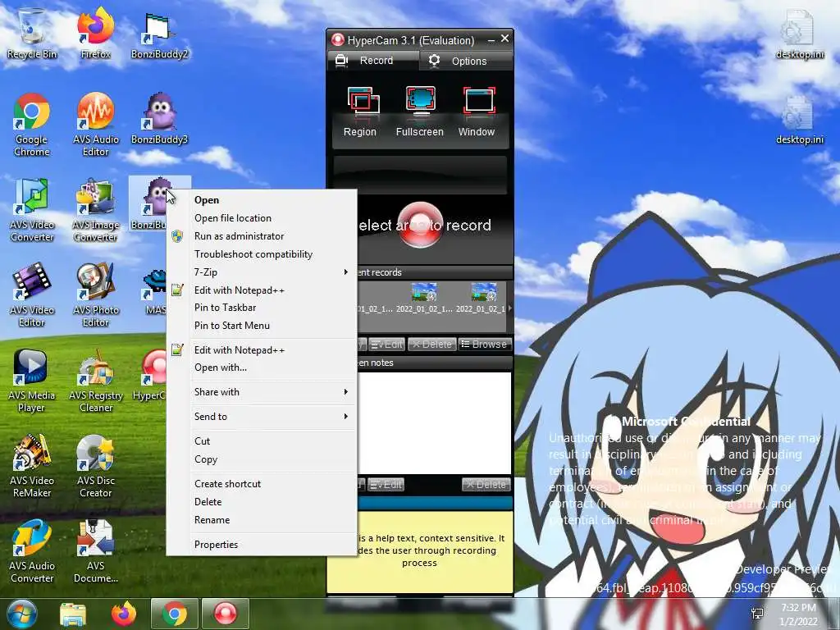Expand the 7-Zip submenu

click(262, 272)
